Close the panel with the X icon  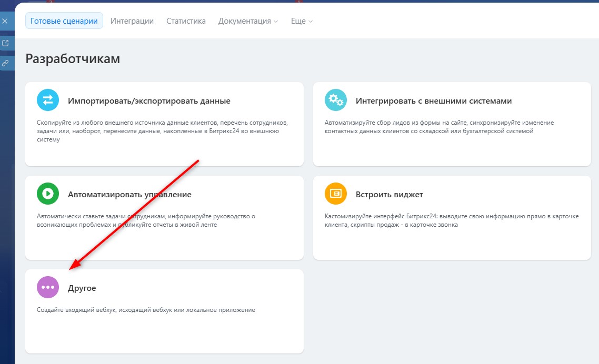click(x=5, y=22)
